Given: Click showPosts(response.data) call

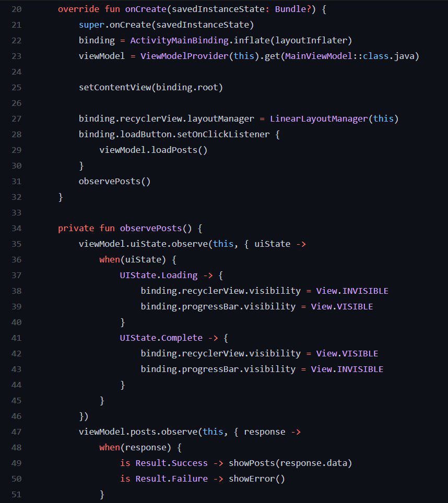Looking at the screenshot, I should click(x=290, y=463).
